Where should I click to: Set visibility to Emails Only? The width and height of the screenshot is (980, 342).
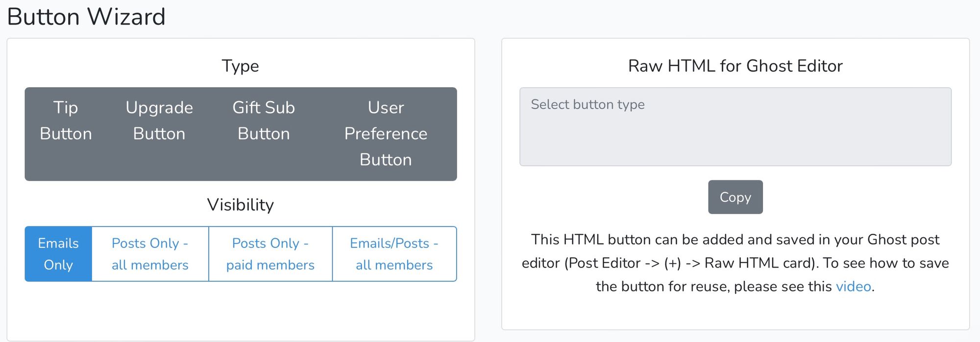58,254
